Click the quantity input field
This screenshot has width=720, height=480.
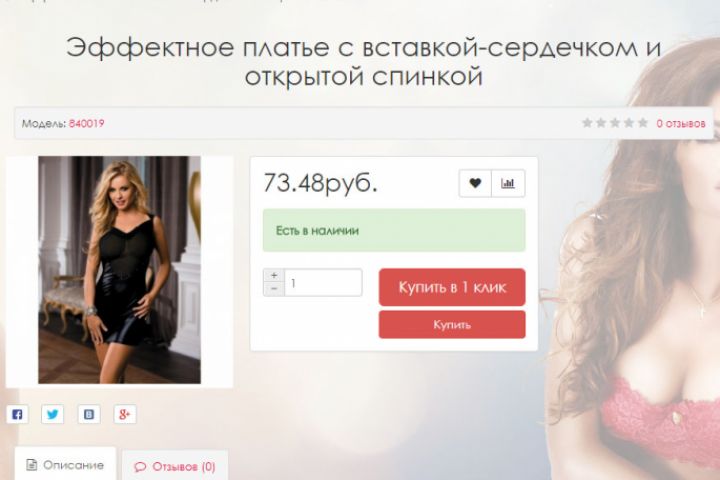323,282
